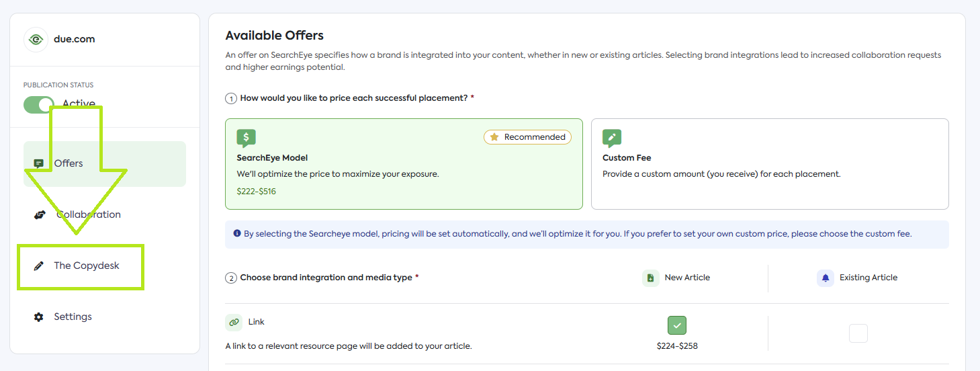Viewport: 980px width, 371px height.
Task: Click the Custom Fee pencil icon
Action: click(612, 138)
